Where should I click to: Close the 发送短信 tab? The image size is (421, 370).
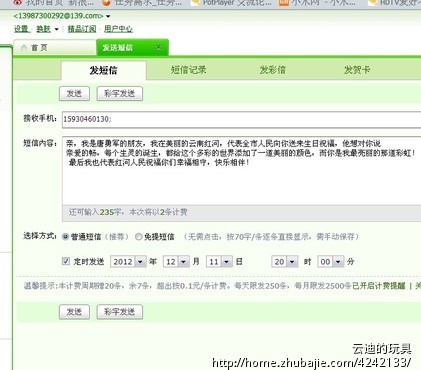(x=159, y=47)
